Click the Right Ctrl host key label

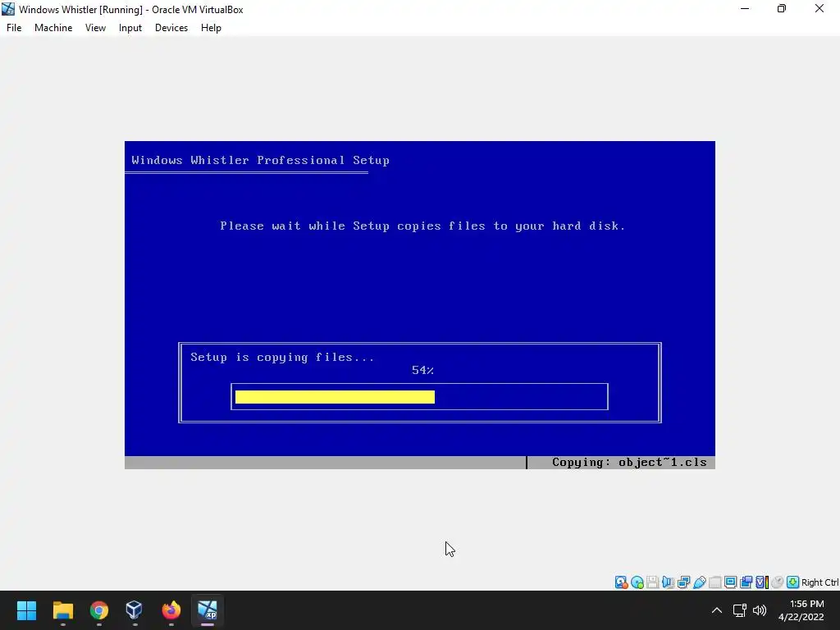coord(820,582)
